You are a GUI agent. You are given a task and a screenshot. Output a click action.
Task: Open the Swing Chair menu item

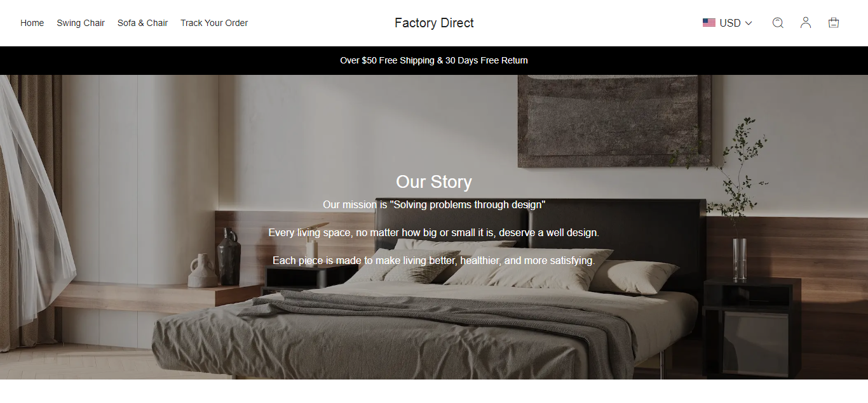81,23
